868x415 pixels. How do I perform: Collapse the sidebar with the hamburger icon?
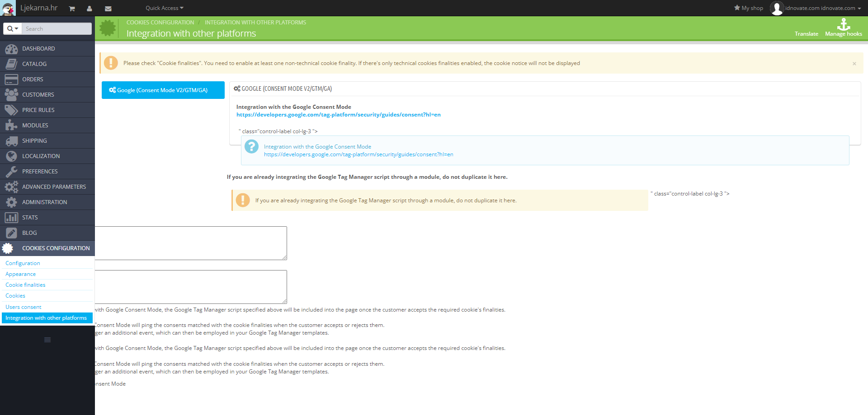[47, 340]
